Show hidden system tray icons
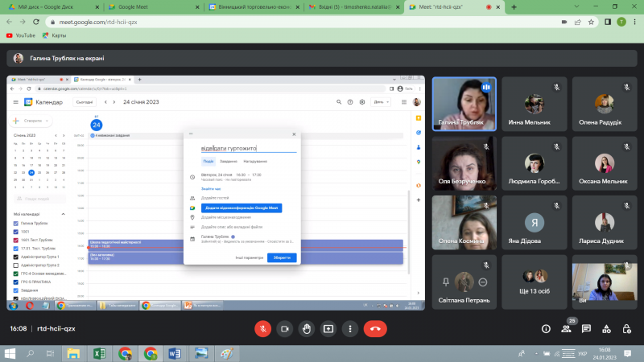This screenshot has height=362, width=644. (536, 353)
